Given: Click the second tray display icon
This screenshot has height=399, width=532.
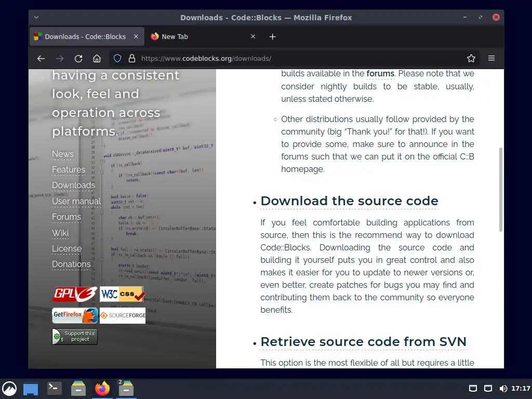Looking at the screenshot, I should click(488, 389).
